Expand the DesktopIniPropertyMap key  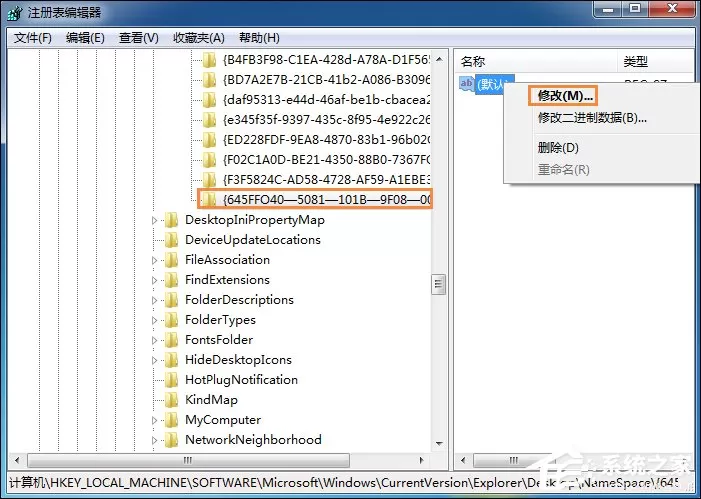click(154, 220)
